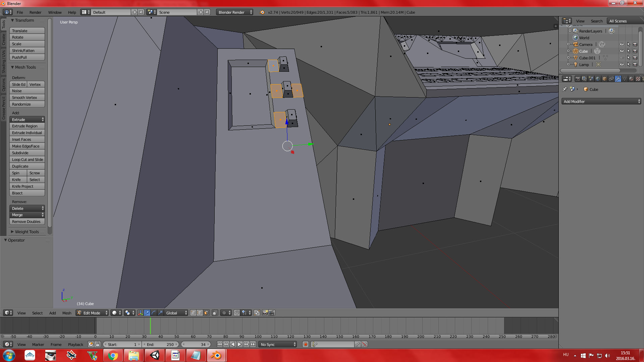The width and height of the screenshot is (644, 362).
Task: Toggle Camera object visibility in outliner
Action: click(x=622, y=44)
